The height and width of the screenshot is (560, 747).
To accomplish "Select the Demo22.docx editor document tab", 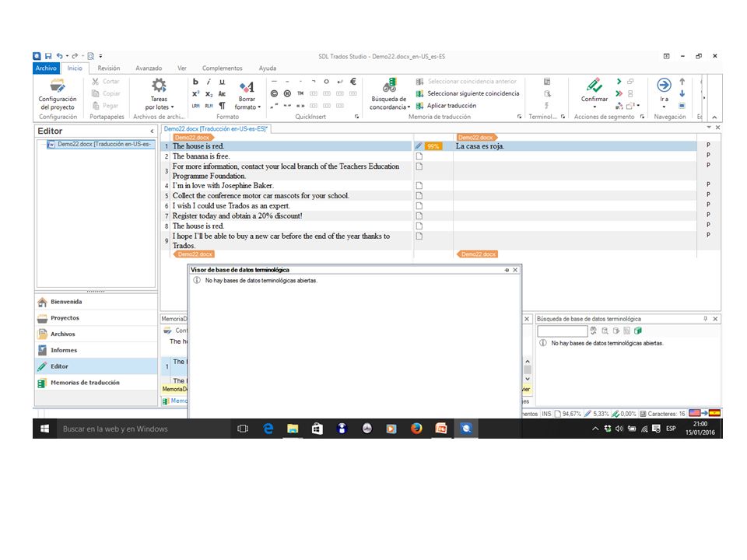I will coord(216,128).
